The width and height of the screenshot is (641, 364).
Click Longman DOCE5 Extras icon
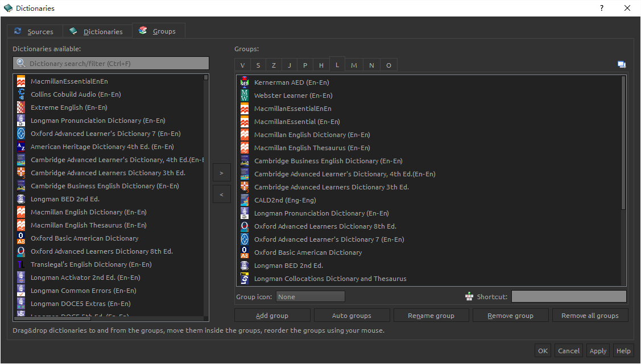click(21, 304)
